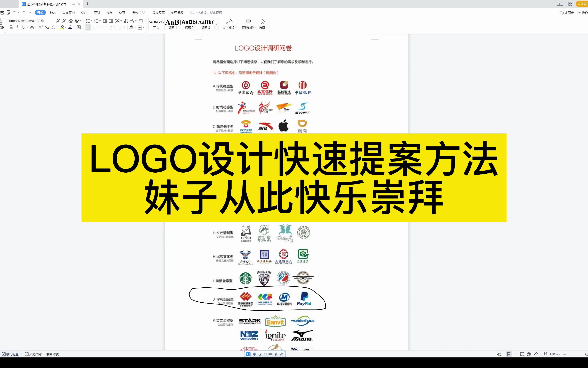Click 文档校对 in status bar
Image resolution: width=588 pixels, height=368 pixels.
pyautogui.click(x=33, y=354)
